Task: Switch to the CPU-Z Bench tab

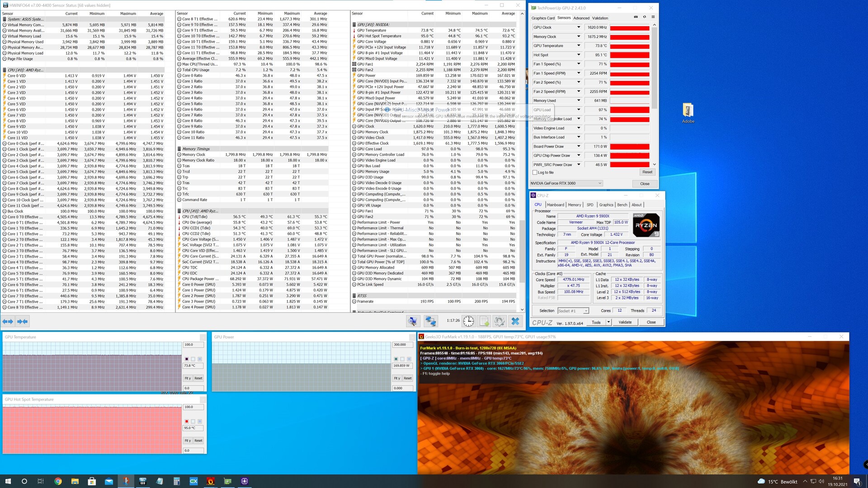Action: click(622, 205)
